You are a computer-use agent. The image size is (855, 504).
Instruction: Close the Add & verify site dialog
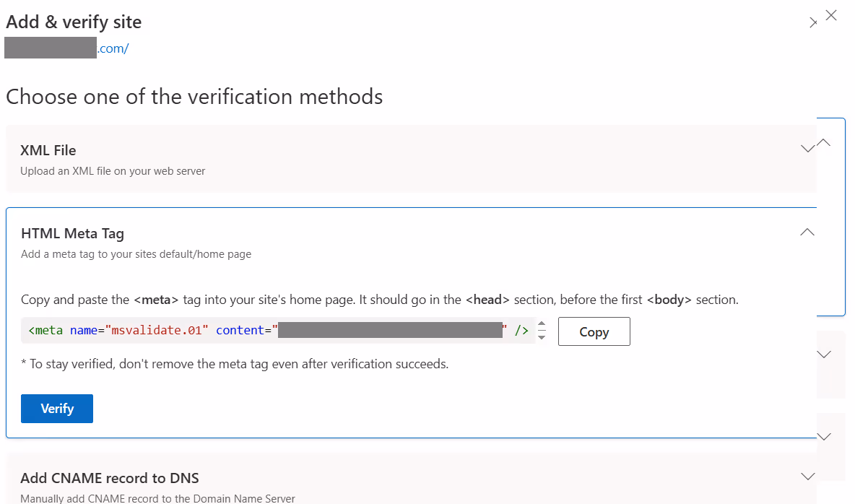(x=831, y=15)
